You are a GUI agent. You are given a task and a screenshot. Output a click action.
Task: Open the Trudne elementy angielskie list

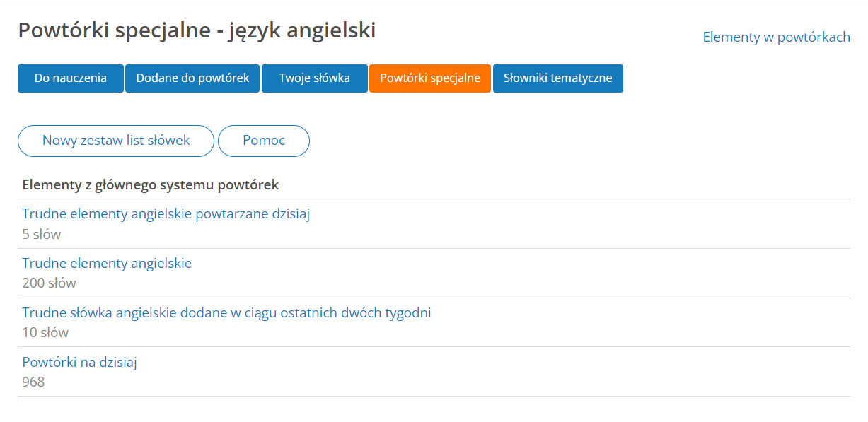tap(107, 264)
